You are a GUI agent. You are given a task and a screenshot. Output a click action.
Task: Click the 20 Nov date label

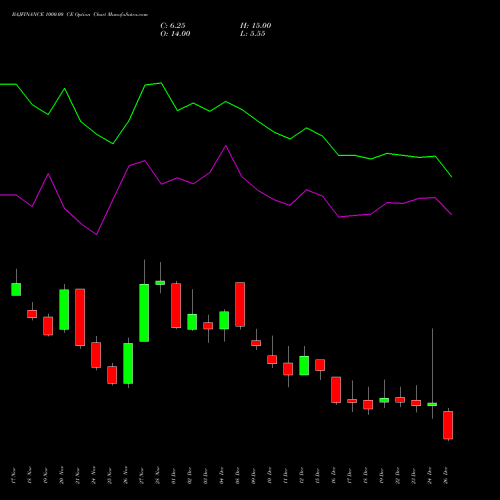coord(62,476)
